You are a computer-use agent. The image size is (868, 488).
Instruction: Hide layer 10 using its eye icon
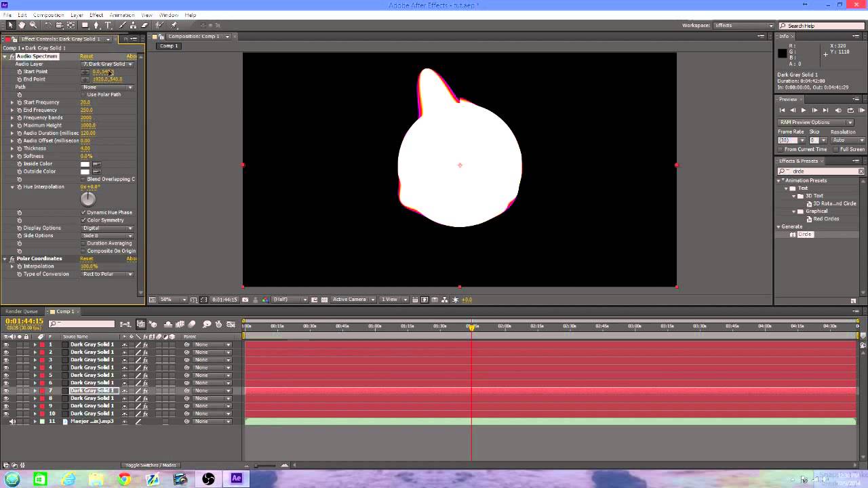[6, 413]
